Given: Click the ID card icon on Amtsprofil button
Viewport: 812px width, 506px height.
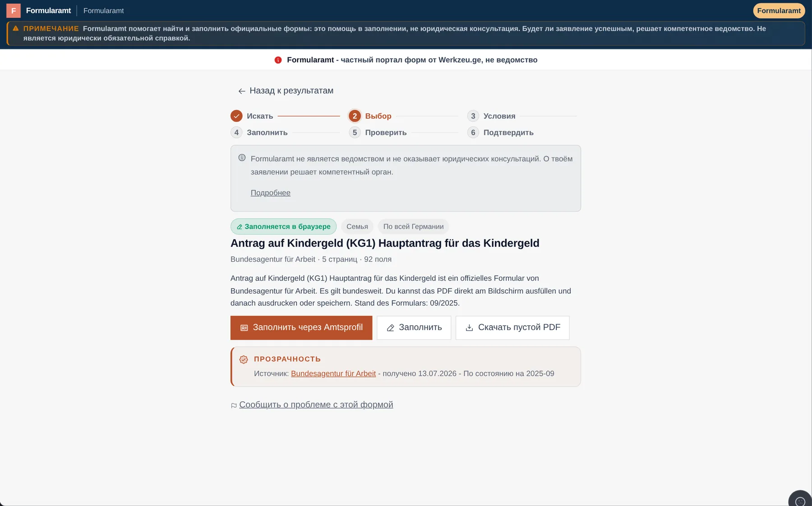Looking at the screenshot, I should tap(244, 328).
